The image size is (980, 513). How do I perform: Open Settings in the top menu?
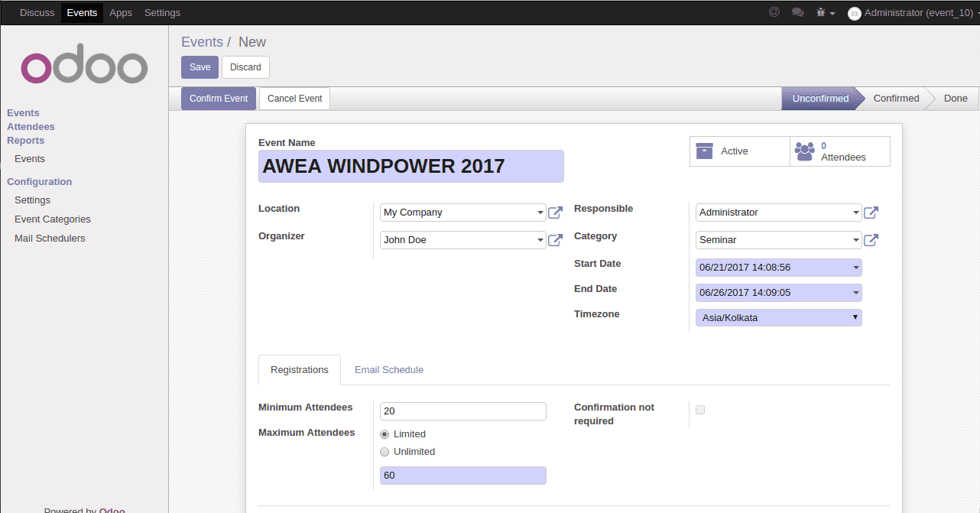tap(162, 12)
